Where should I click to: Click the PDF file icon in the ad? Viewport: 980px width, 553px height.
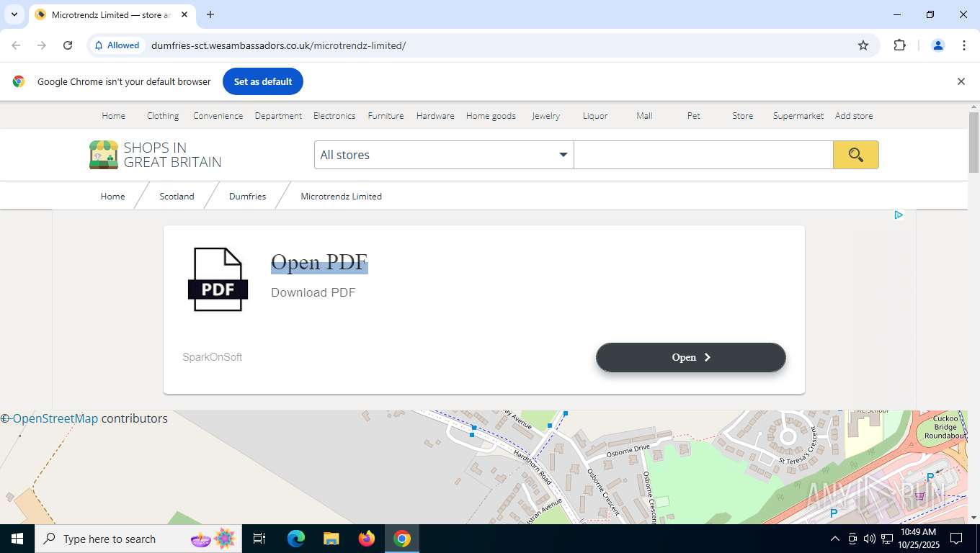(218, 279)
